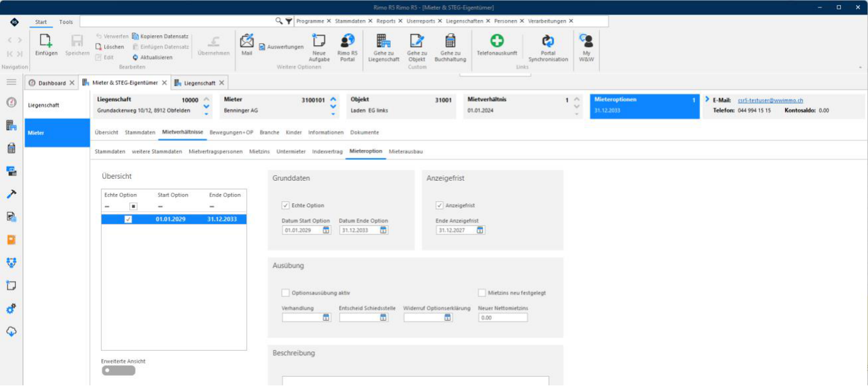Click the Neuer Nettomietzins field

(x=503, y=318)
